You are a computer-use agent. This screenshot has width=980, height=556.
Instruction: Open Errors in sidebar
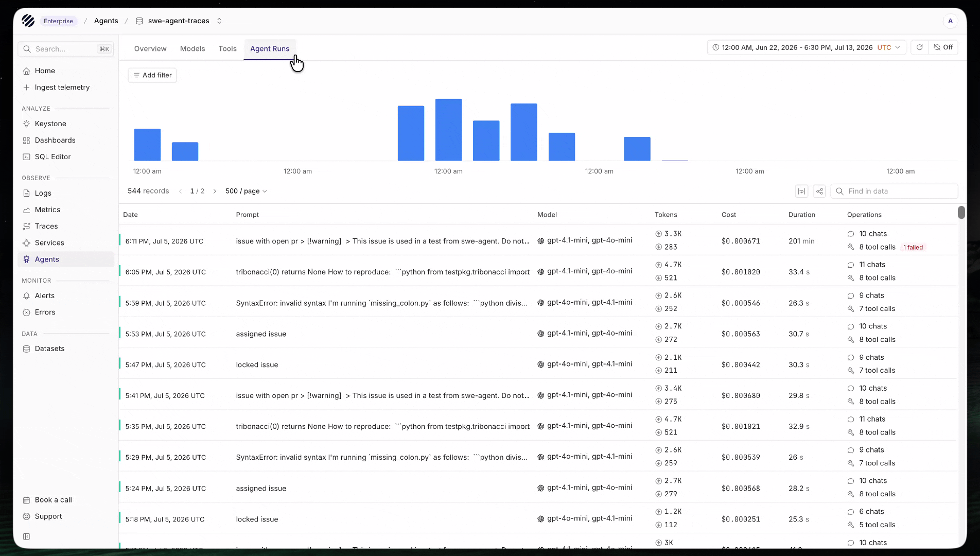coord(66,312)
